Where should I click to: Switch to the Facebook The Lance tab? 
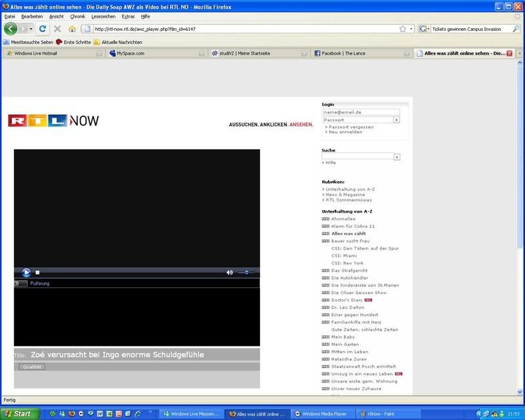tap(362, 53)
